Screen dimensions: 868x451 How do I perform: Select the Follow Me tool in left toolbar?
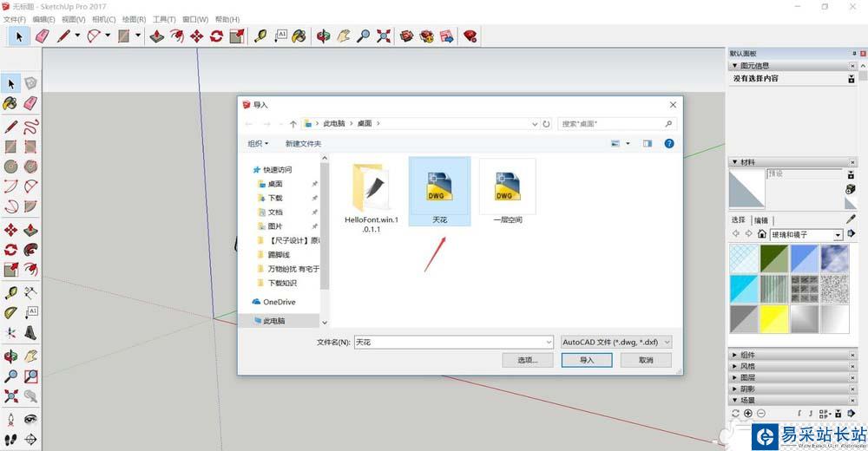coord(31,250)
